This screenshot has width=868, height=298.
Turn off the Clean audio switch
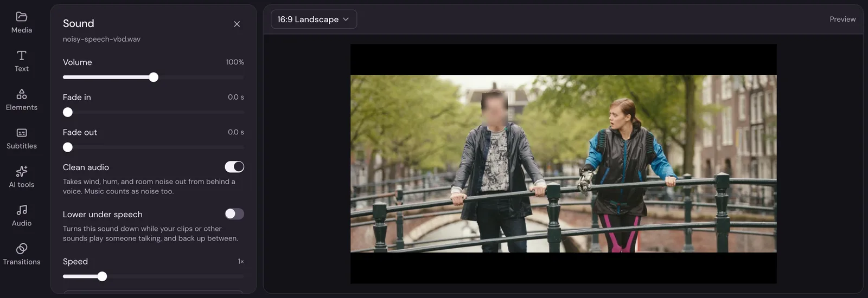[234, 167]
